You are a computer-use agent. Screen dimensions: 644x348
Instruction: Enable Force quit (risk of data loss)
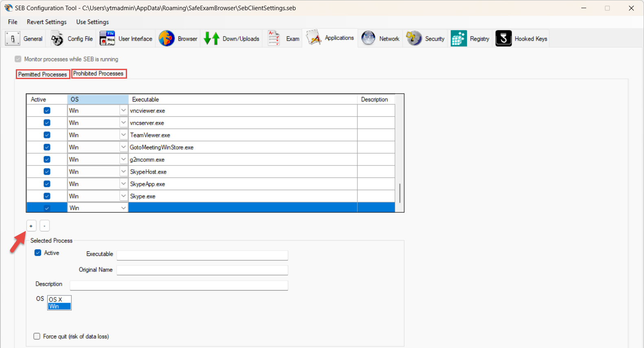pos(37,336)
